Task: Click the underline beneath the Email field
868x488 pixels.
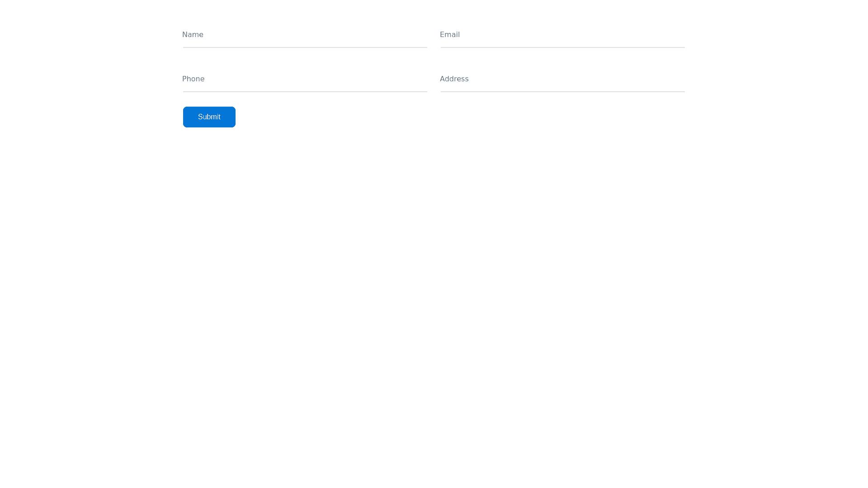Action: (562, 47)
